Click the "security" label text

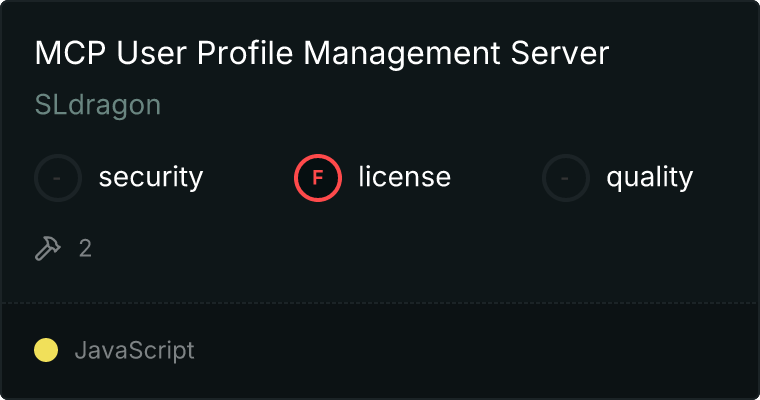click(151, 178)
